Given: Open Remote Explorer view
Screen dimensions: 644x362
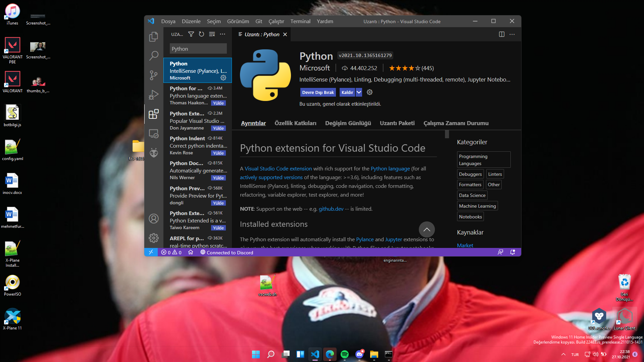Looking at the screenshot, I should coord(154,134).
